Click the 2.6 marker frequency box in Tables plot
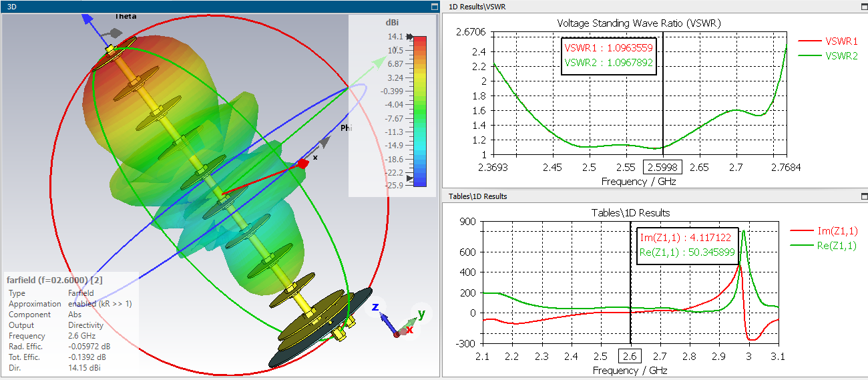 [x=630, y=356]
